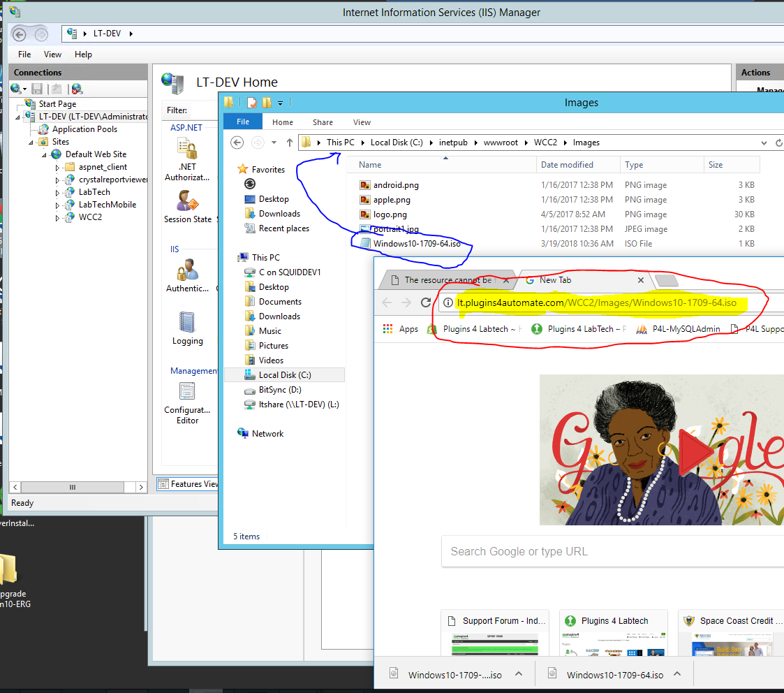Click the Chrome reload page icon
The width and height of the screenshot is (784, 693).
tap(425, 302)
